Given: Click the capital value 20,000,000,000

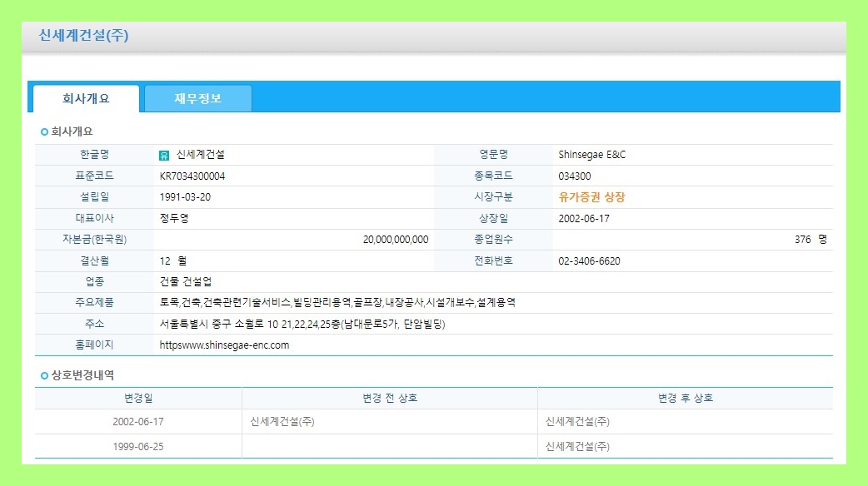Looking at the screenshot, I should tap(395, 240).
